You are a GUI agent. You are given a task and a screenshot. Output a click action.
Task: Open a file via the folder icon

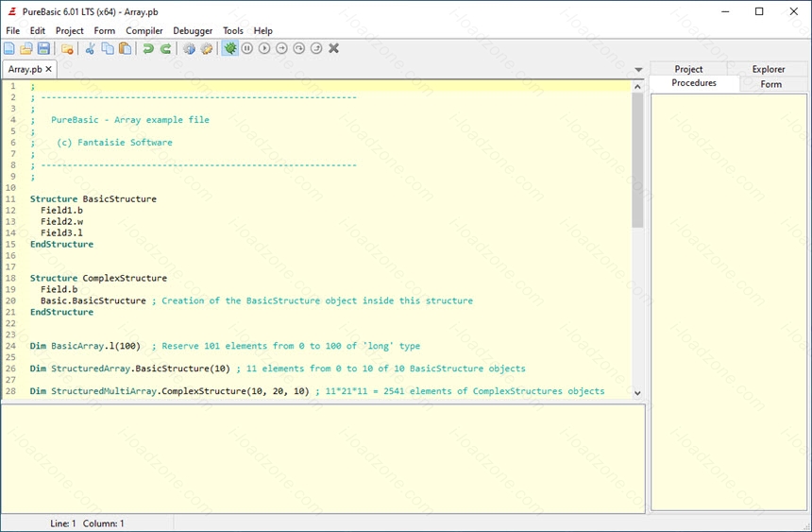pos(25,49)
